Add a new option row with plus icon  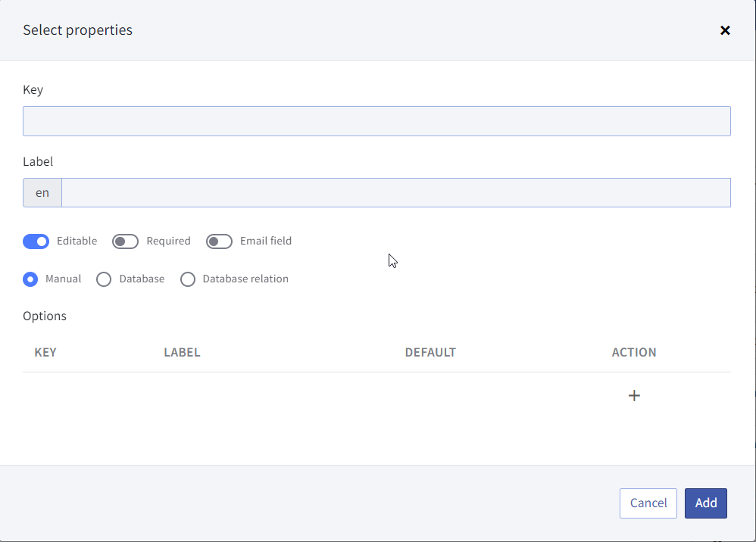pyautogui.click(x=634, y=396)
